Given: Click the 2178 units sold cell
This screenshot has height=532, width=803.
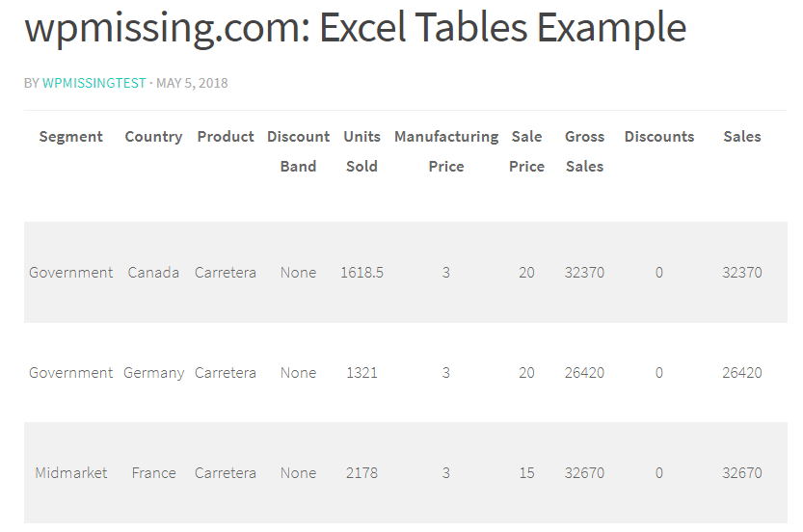Looking at the screenshot, I should pyautogui.click(x=361, y=473).
